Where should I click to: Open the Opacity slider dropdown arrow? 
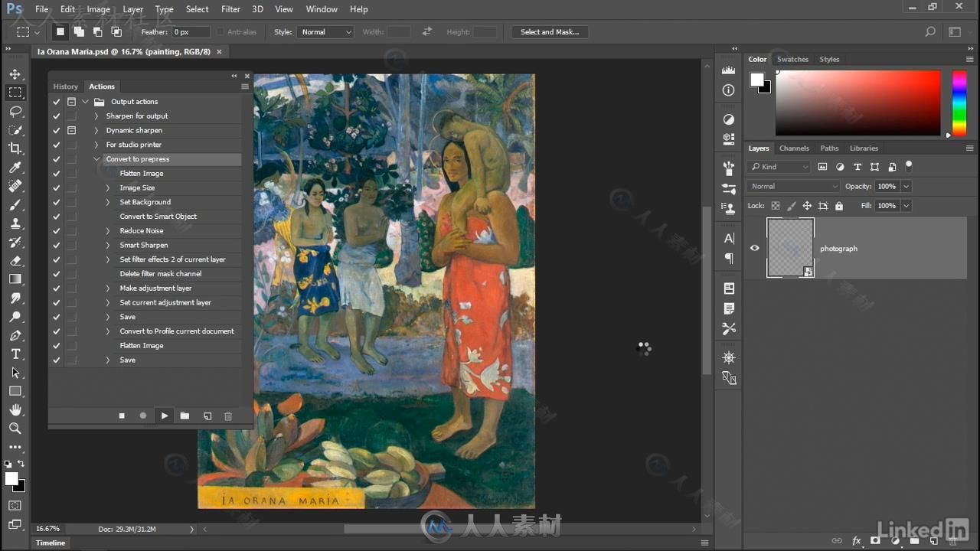click(906, 186)
